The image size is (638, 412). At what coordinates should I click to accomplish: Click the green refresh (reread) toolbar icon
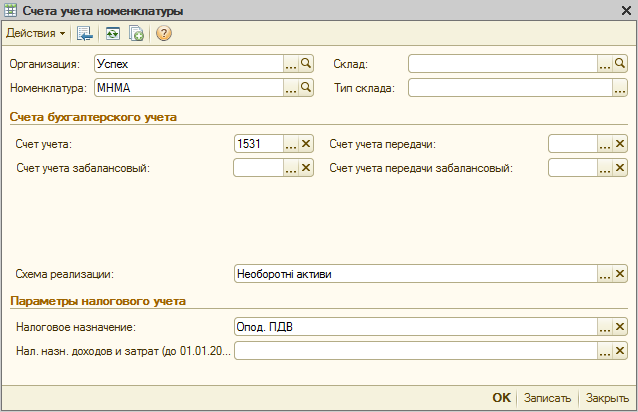(113, 34)
